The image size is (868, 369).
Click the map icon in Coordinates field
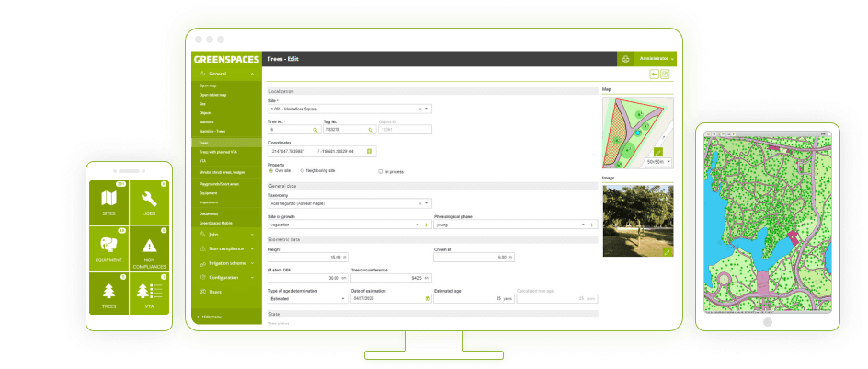tap(370, 151)
